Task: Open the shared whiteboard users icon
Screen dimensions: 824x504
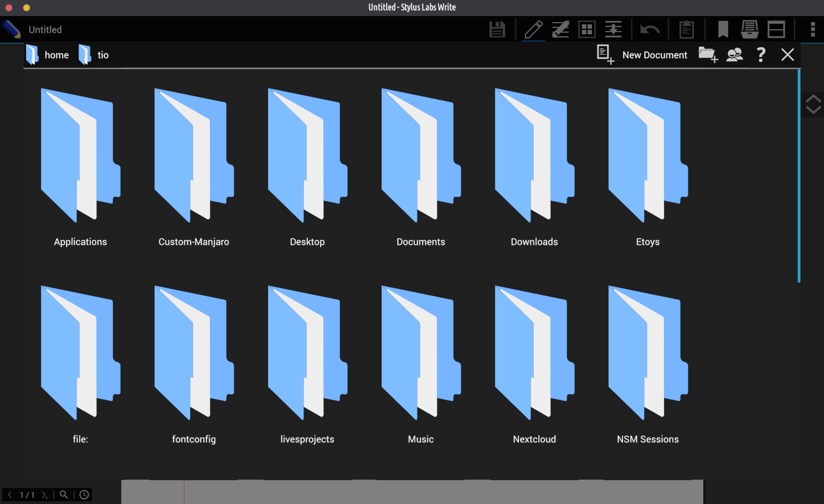Action: tap(735, 54)
